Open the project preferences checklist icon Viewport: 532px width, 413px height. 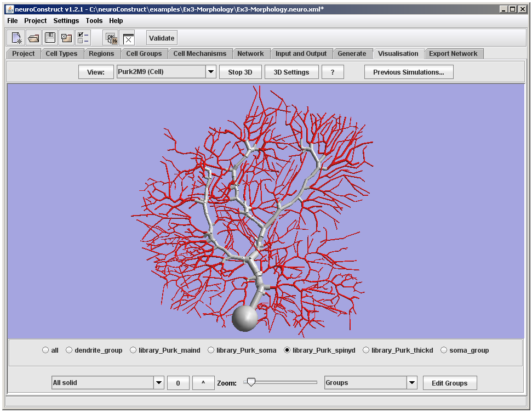coord(83,38)
